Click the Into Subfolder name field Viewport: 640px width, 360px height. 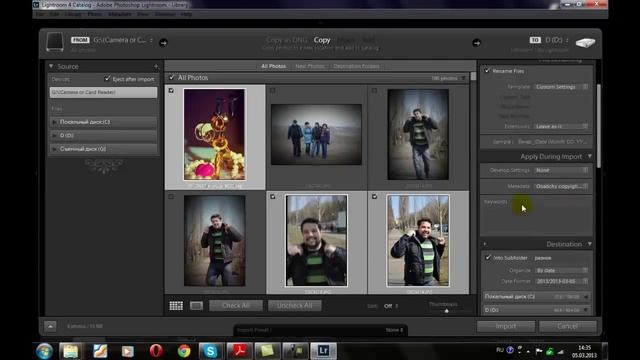click(x=562, y=258)
